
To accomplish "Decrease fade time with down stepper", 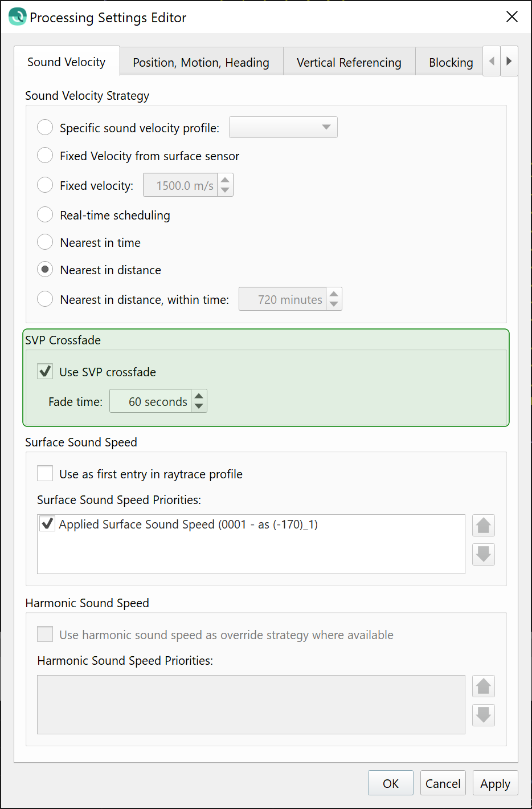I will 199,406.
